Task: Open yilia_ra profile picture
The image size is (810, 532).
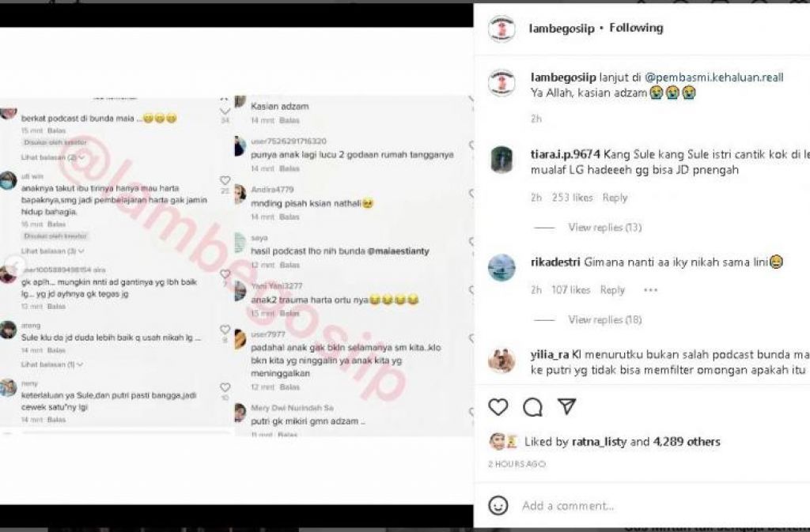Action: [502, 360]
